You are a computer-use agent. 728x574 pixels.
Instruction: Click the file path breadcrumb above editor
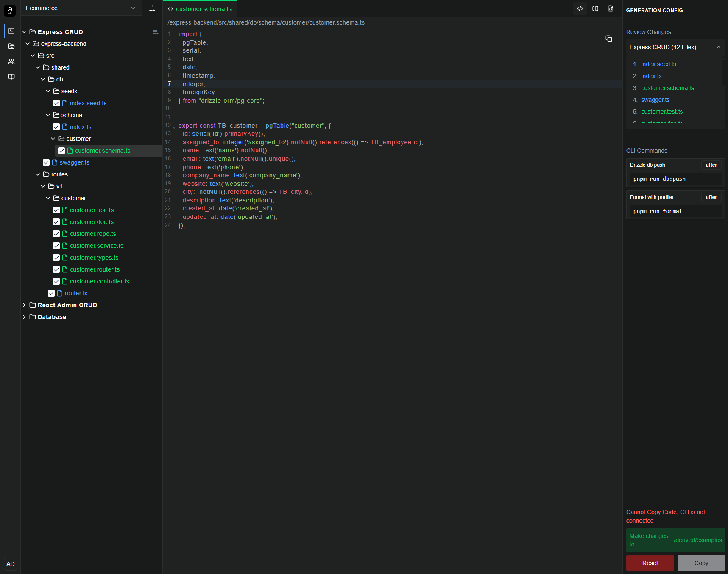tap(266, 22)
